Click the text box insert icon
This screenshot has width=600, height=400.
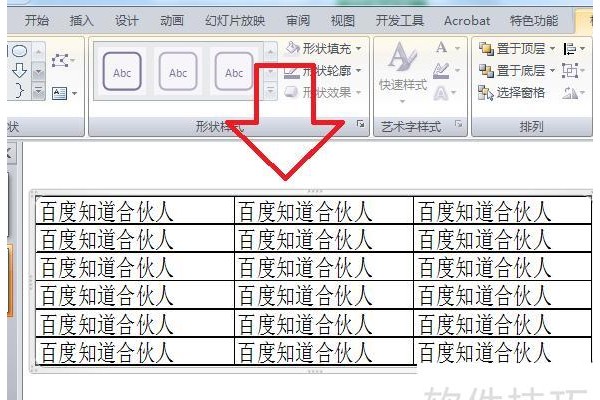[x=60, y=93]
